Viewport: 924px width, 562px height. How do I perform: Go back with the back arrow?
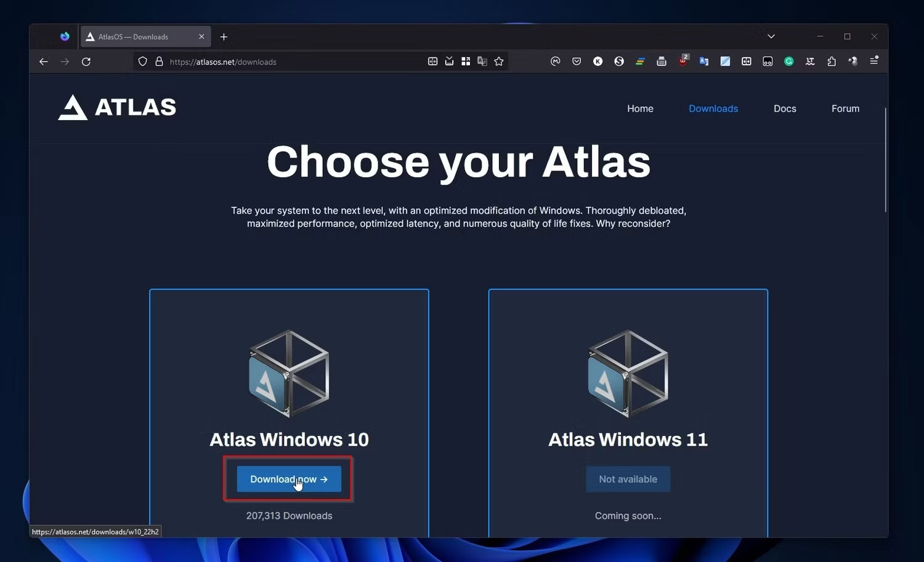pyautogui.click(x=43, y=62)
